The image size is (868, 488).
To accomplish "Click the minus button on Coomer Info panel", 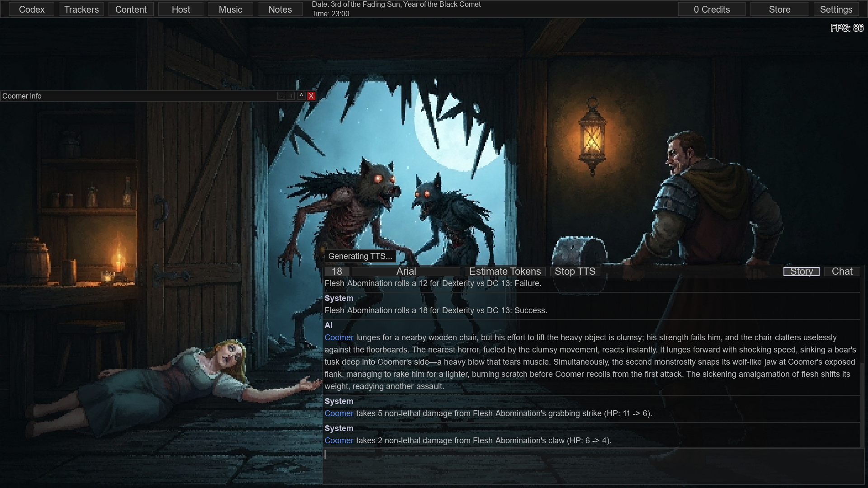I will click(x=281, y=96).
